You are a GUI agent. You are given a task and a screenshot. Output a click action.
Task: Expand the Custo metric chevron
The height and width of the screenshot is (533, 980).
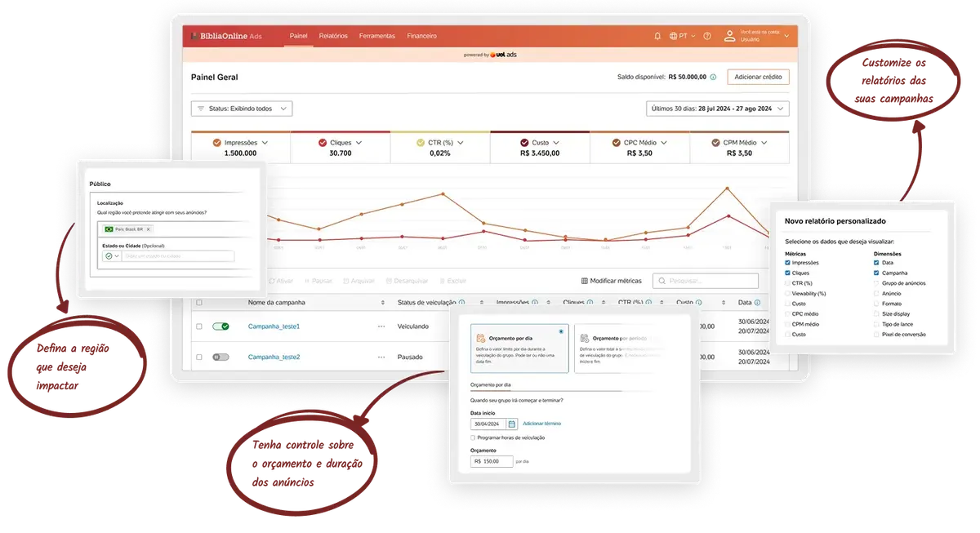[558, 142]
